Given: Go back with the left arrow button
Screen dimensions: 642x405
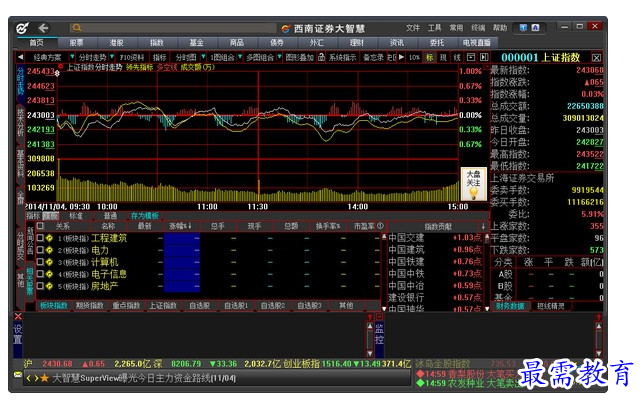Looking at the screenshot, I should pos(43,28).
